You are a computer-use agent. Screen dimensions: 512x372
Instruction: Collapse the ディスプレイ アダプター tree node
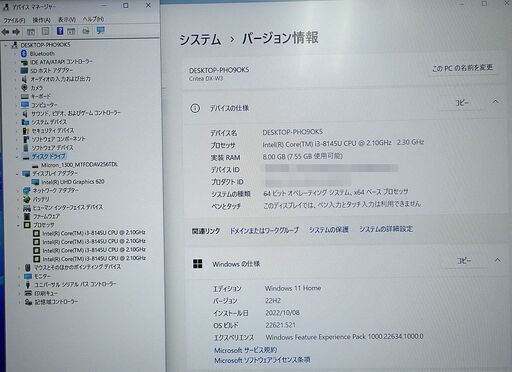[x=17, y=173]
